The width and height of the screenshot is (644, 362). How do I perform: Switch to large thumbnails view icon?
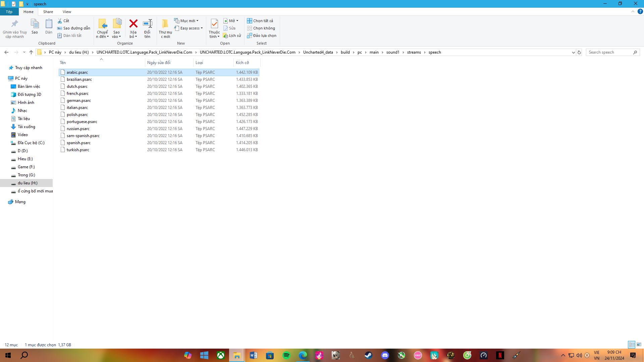pyautogui.click(x=639, y=345)
